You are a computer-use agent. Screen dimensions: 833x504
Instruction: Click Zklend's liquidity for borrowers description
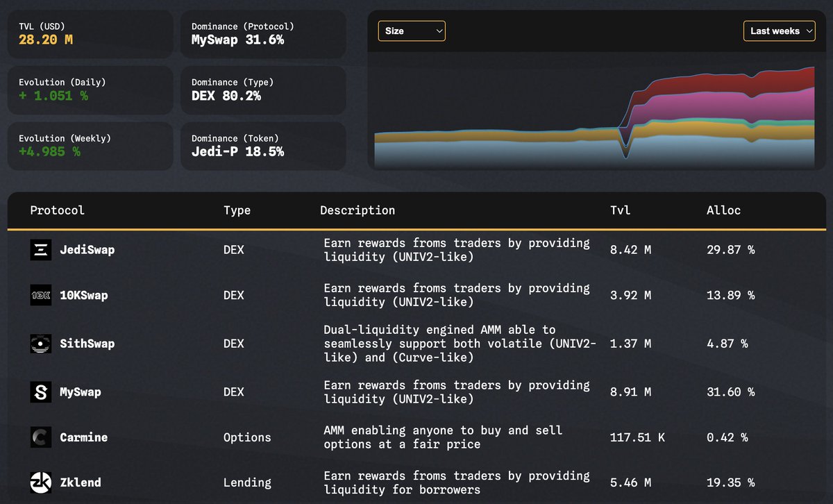(457, 482)
